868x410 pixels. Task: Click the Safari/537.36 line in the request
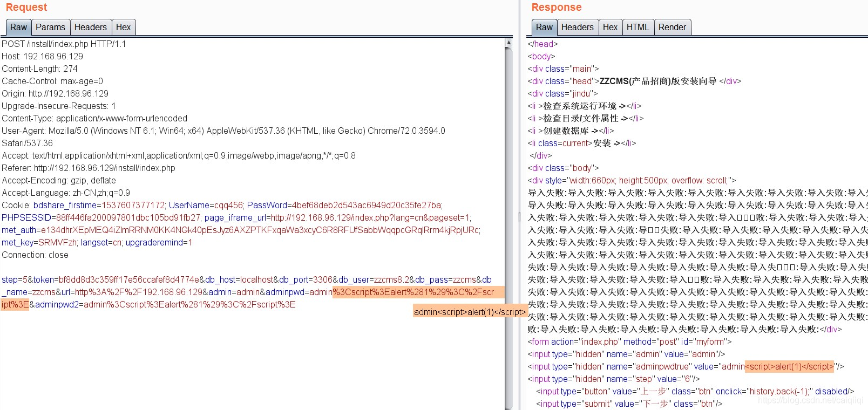(x=28, y=143)
